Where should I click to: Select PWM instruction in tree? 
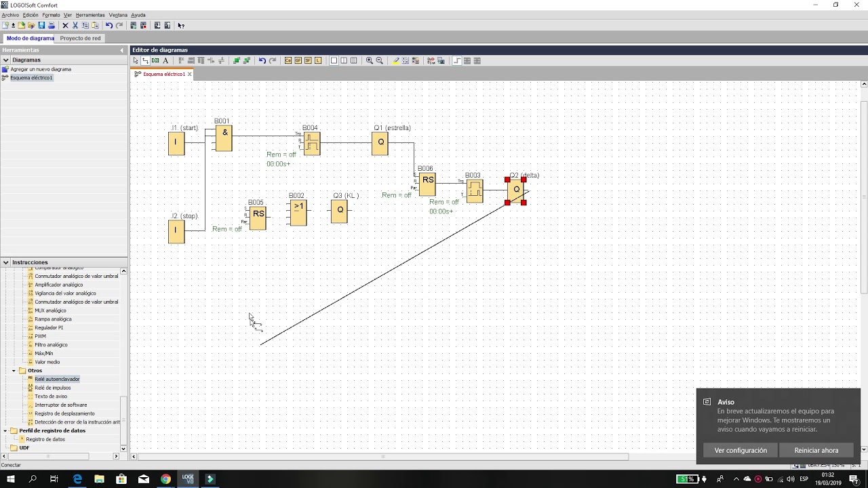tap(41, 336)
